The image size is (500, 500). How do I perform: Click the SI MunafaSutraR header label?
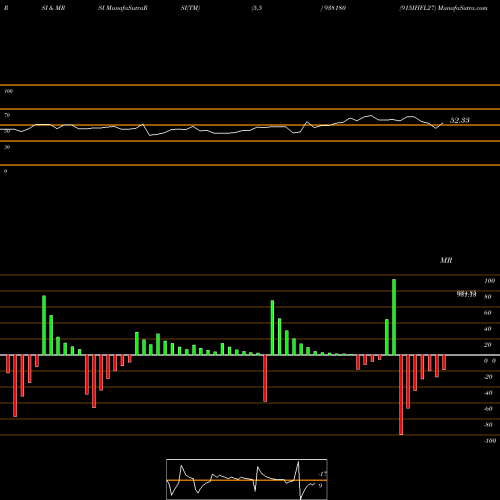123,8
